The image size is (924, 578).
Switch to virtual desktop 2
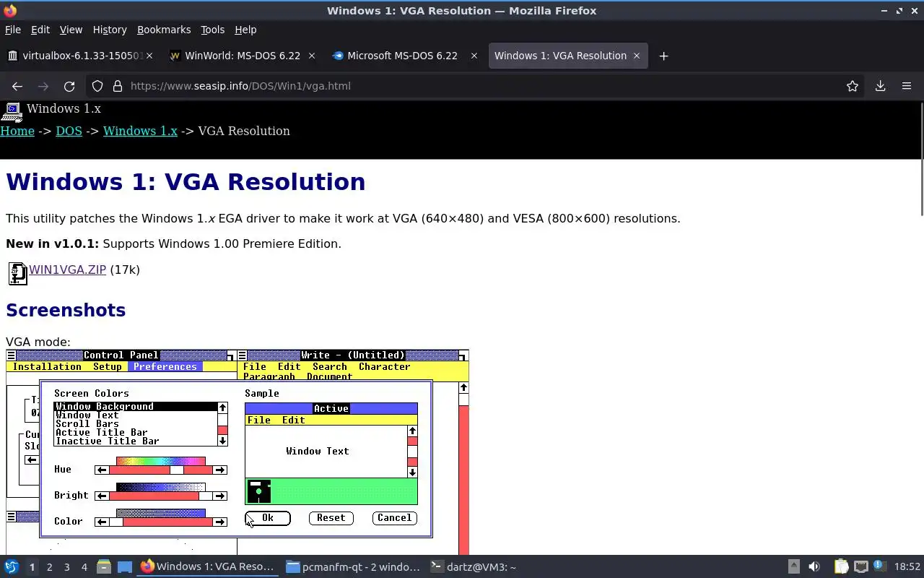pyautogui.click(x=49, y=567)
